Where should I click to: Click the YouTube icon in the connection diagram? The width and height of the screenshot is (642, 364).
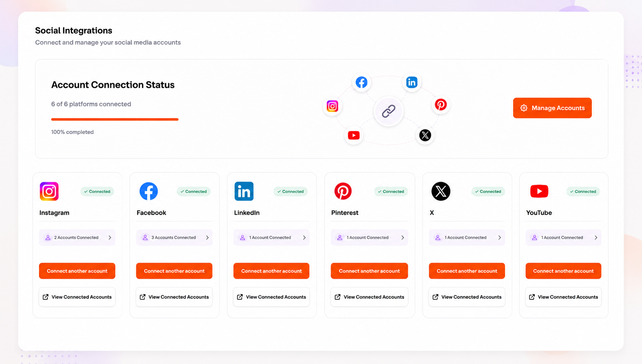[x=354, y=135]
